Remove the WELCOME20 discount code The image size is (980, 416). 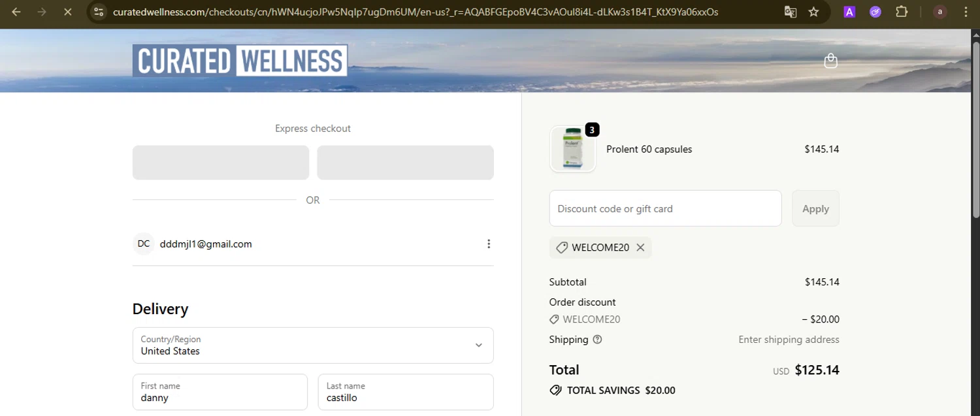(640, 248)
